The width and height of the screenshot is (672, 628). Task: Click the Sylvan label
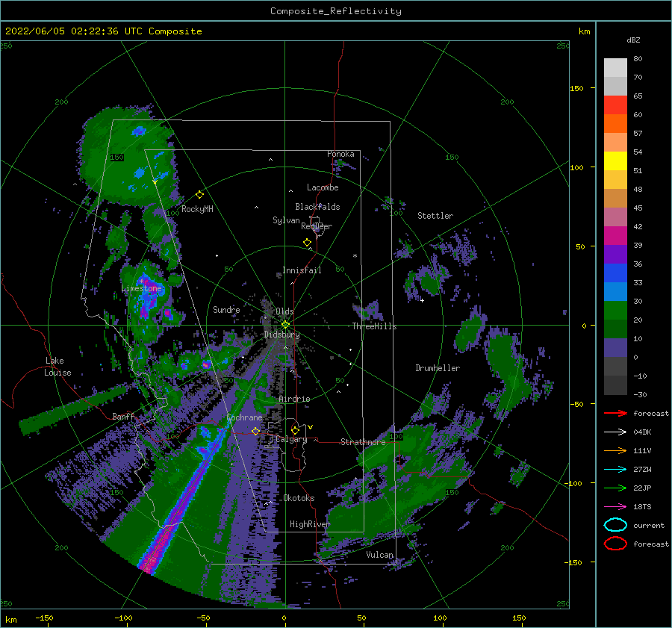(x=286, y=220)
